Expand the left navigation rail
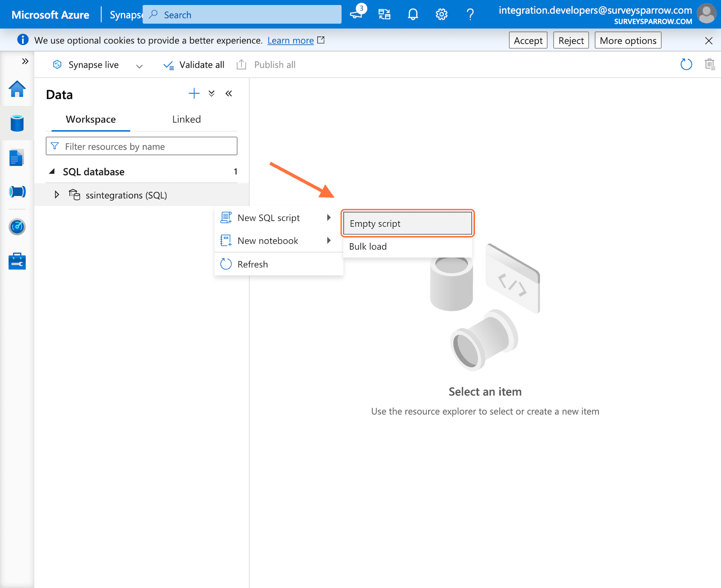The width and height of the screenshot is (721, 588). pyautogui.click(x=25, y=61)
